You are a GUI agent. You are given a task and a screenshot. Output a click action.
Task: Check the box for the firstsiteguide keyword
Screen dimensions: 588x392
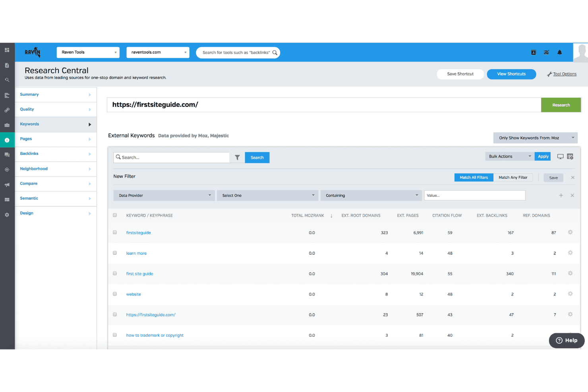[115, 232]
